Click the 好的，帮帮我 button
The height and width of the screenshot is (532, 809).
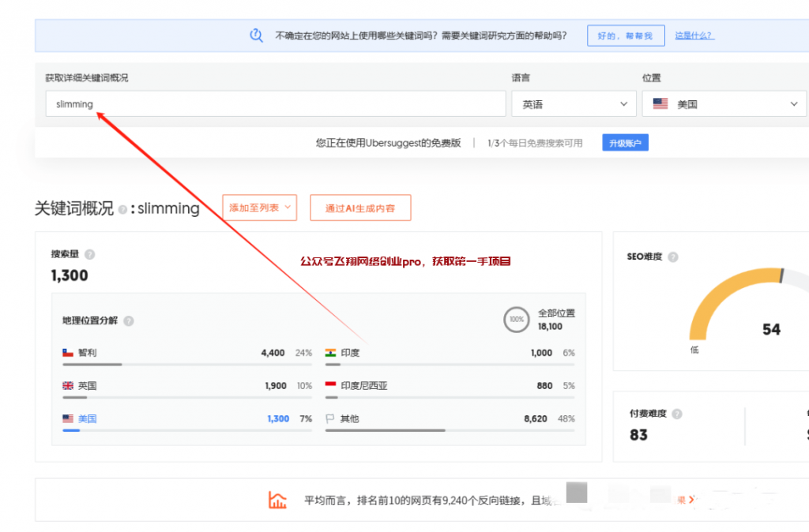625,36
